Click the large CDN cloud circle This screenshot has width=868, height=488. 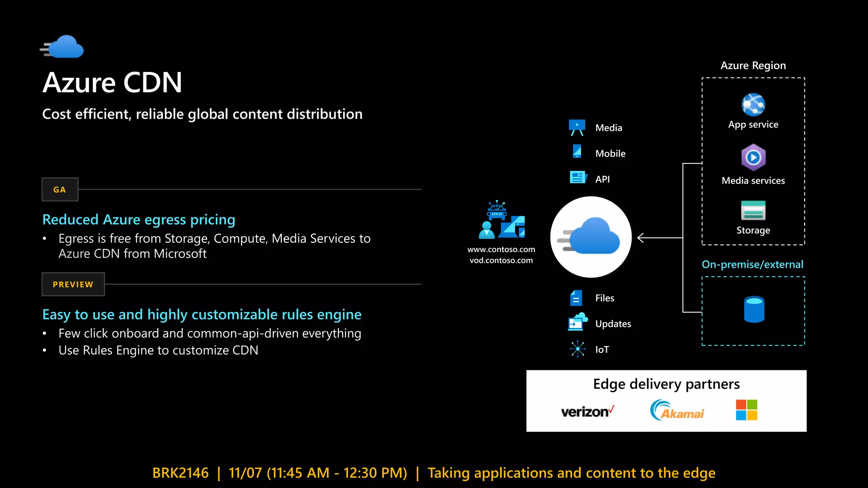[x=591, y=237]
